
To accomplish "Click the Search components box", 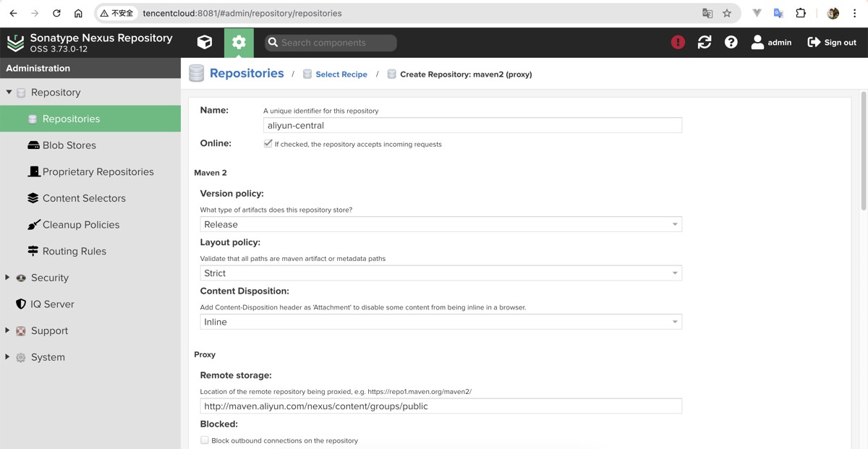I will click(331, 43).
